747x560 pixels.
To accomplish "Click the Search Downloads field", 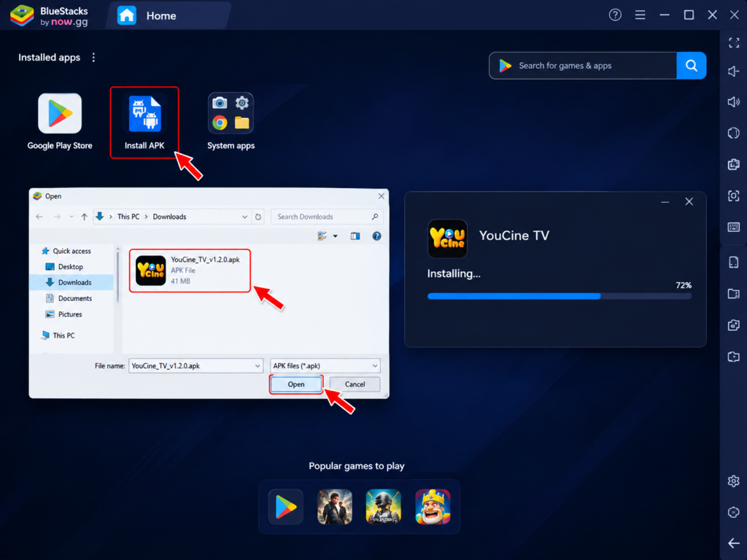I will pos(327,217).
